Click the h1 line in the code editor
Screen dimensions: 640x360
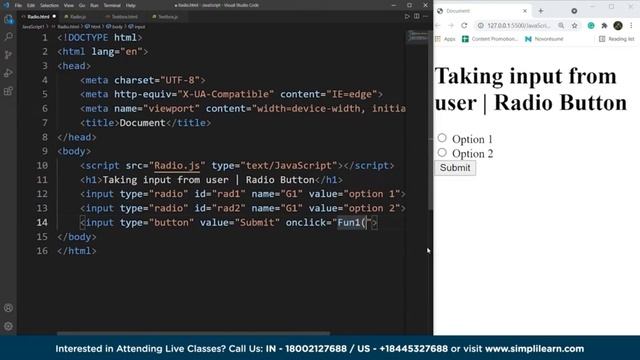211,180
